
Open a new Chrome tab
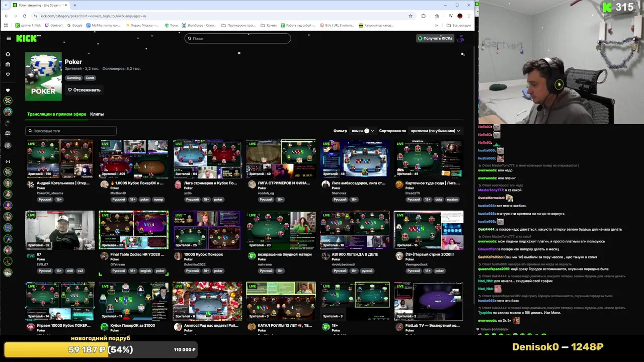(x=74, y=5)
